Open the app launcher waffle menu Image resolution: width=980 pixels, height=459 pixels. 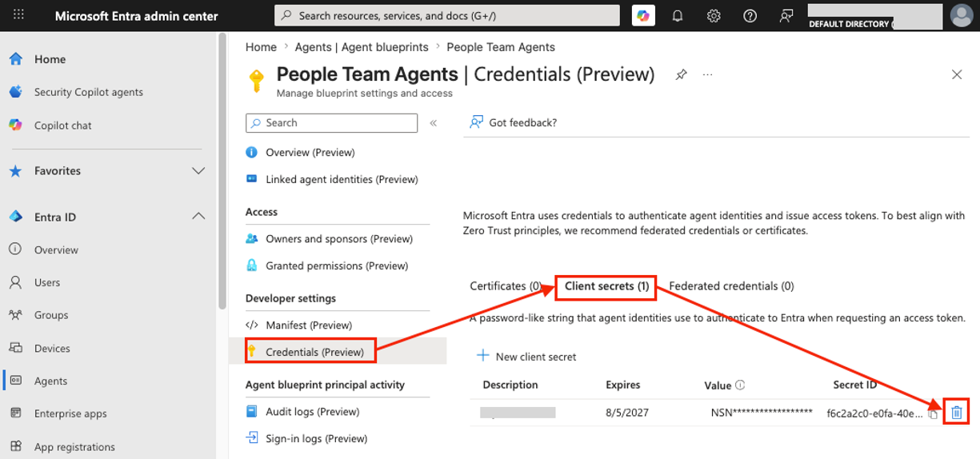pos(19,15)
